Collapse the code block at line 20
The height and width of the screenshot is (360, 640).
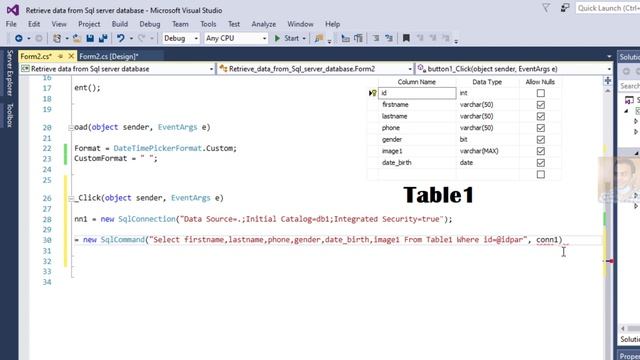[x=71, y=128]
